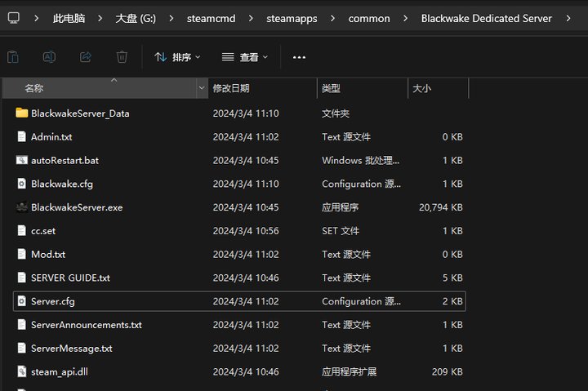Click the 20,794 KB size value

coord(441,207)
